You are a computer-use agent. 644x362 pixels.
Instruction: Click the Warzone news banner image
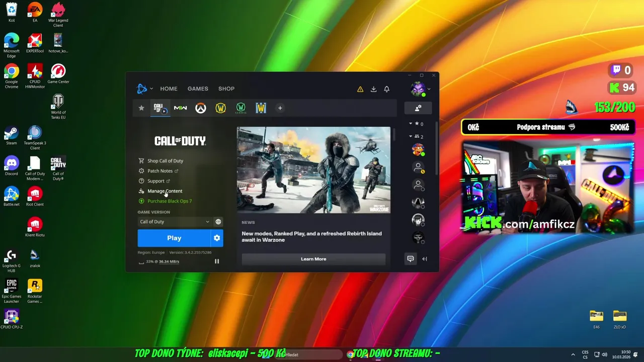tap(313, 170)
